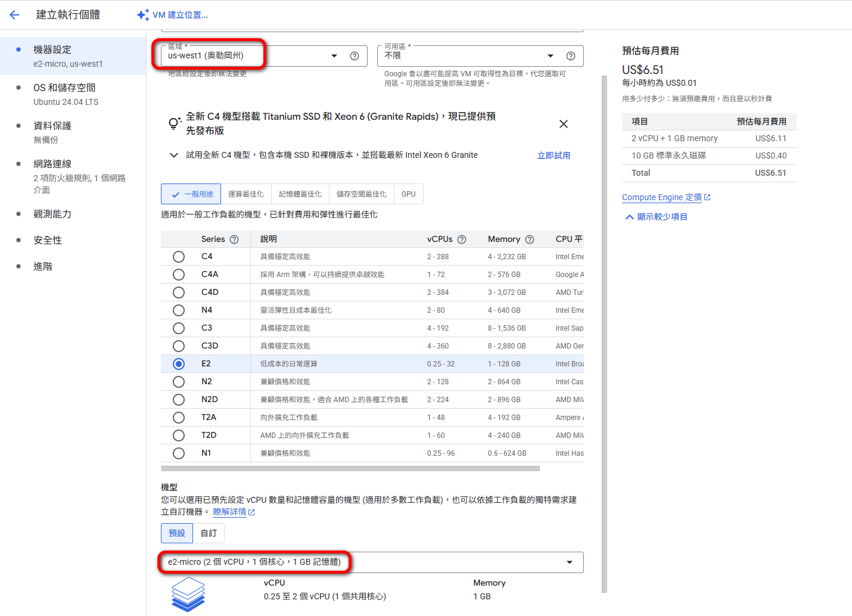Select the C4 series radio button

(x=179, y=257)
